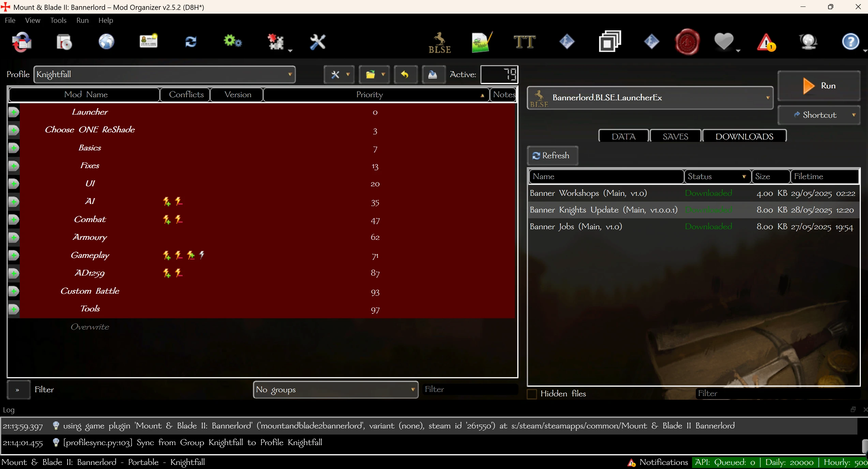
Task: Expand the Tools separator
Action: click(x=14, y=309)
